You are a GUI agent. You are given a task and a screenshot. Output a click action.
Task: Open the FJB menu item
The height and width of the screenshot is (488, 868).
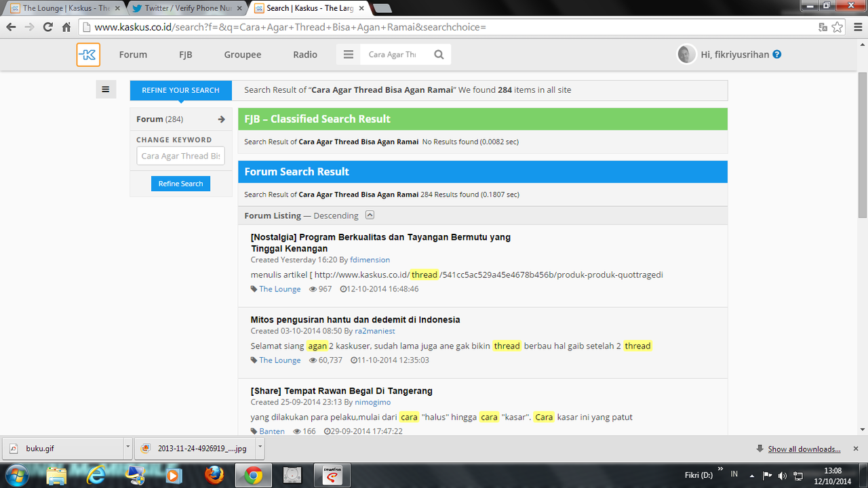click(185, 55)
